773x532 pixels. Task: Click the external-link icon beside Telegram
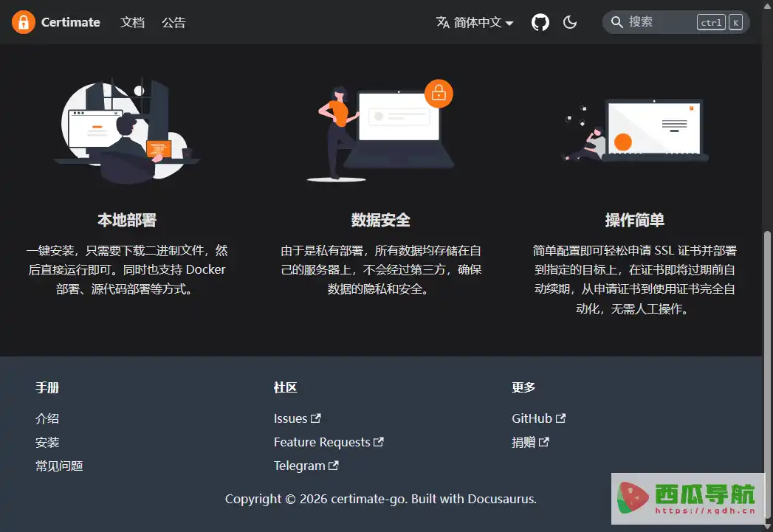click(x=333, y=465)
